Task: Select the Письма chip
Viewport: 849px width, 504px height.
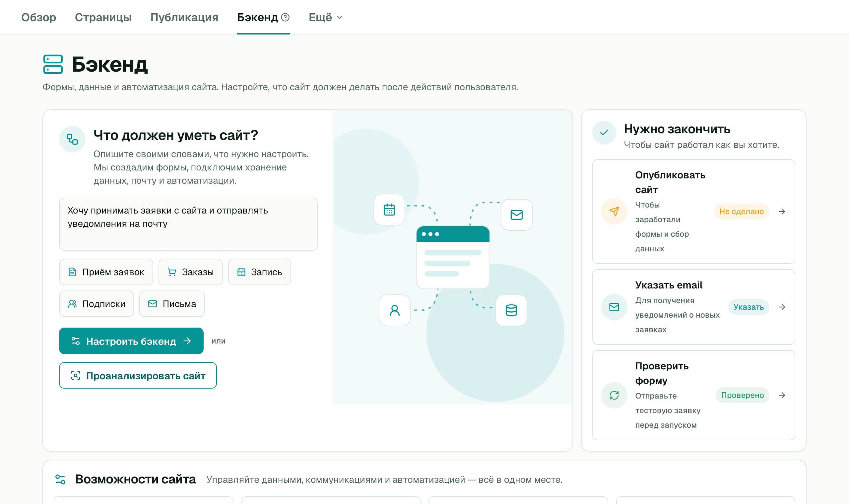Action: coord(172,304)
